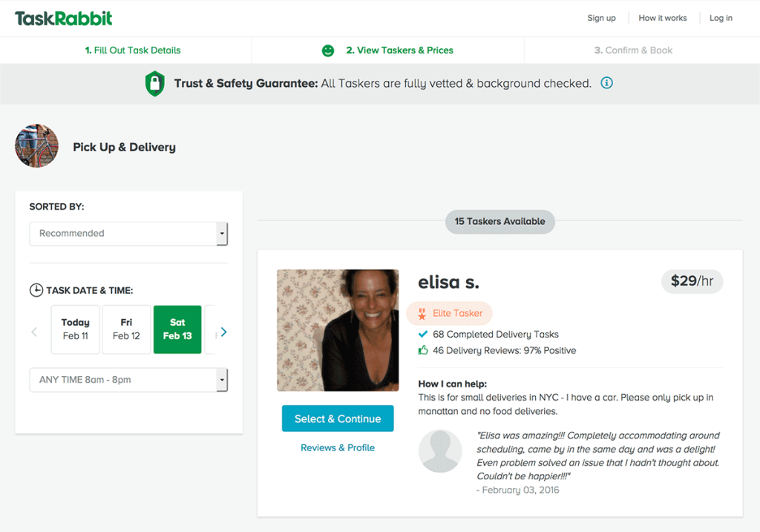
Task: Click the reviewer's gray avatar placeholder
Action: (440, 451)
